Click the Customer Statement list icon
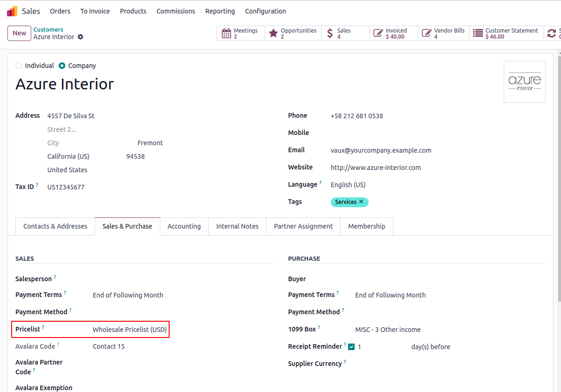Viewport: 561px width, 392px height. 478,34
